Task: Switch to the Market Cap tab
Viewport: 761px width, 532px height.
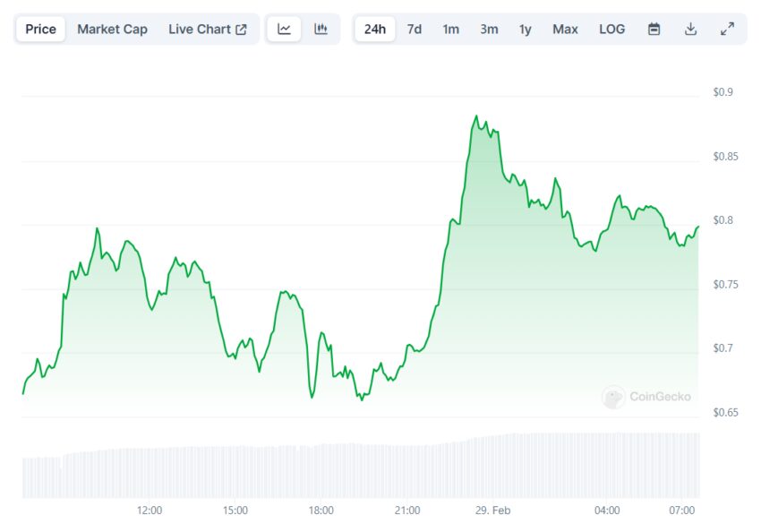Action: tap(112, 30)
